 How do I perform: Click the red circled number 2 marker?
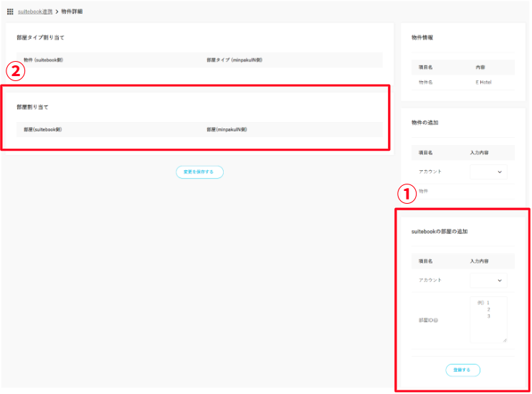click(x=15, y=71)
